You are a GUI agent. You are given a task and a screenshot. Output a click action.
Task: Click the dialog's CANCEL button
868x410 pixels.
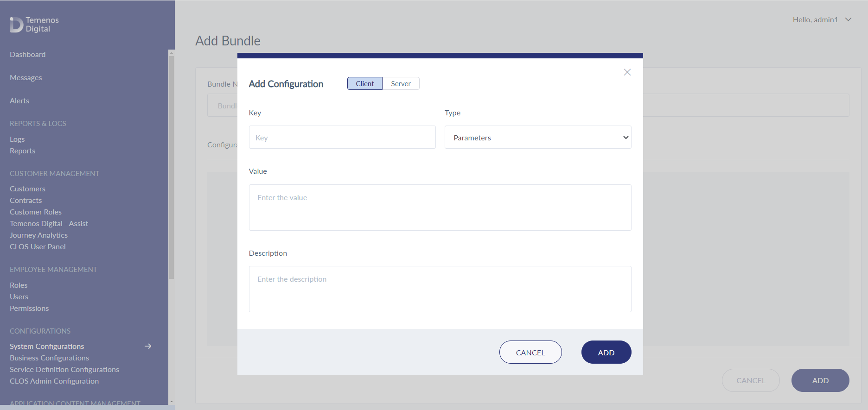click(x=530, y=352)
